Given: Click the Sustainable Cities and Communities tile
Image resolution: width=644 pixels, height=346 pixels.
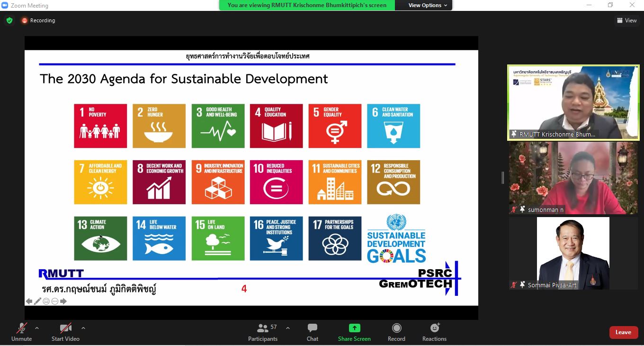Looking at the screenshot, I should point(335,182).
